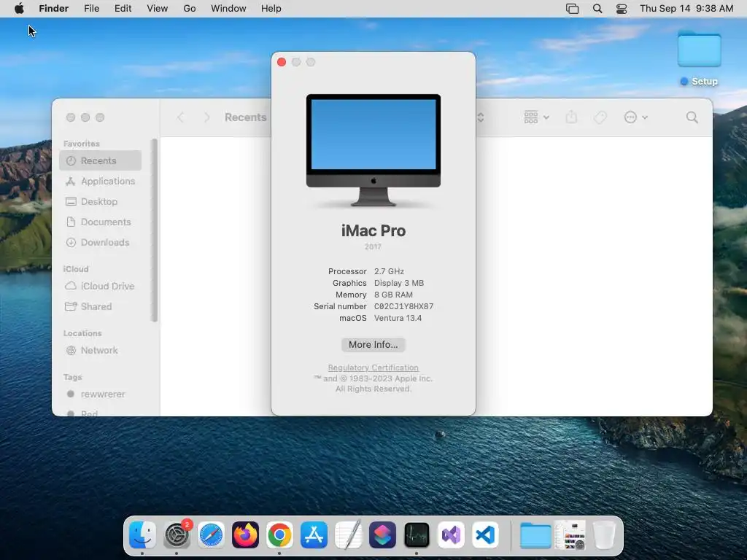Click the iMac Pro computer image
The width and height of the screenshot is (747, 560).
click(373, 150)
